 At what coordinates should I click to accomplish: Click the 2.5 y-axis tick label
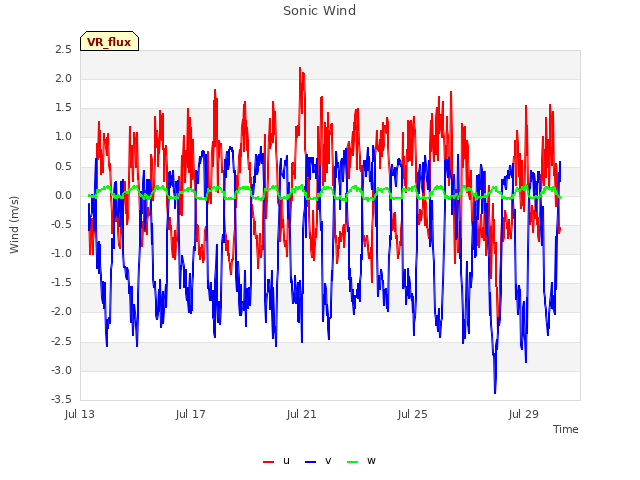(63, 49)
